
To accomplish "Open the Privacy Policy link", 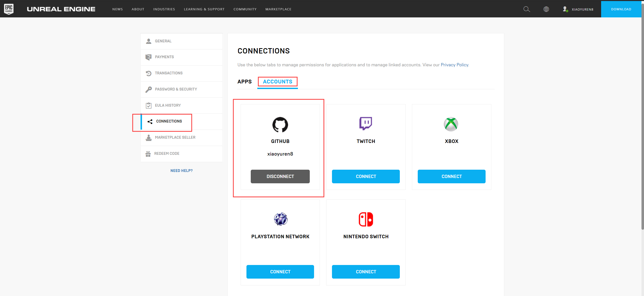I will pos(454,65).
